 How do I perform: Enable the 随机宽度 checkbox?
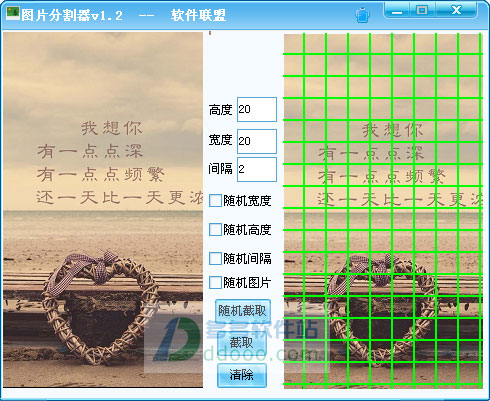click(x=215, y=201)
